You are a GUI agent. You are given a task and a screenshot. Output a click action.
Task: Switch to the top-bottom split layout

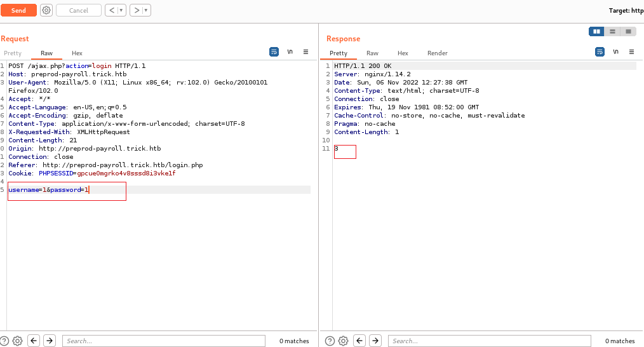tap(612, 31)
